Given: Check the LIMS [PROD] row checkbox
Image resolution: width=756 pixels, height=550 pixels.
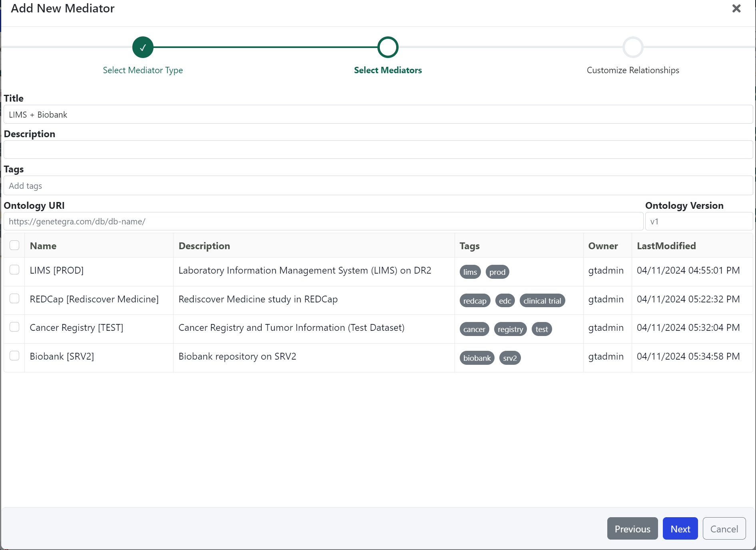Looking at the screenshot, I should point(14,270).
